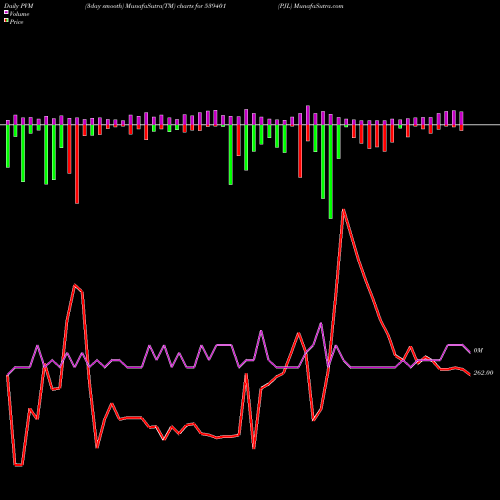Select the 'Volume' legend label
This screenshot has height=500, width=500.
19,14
